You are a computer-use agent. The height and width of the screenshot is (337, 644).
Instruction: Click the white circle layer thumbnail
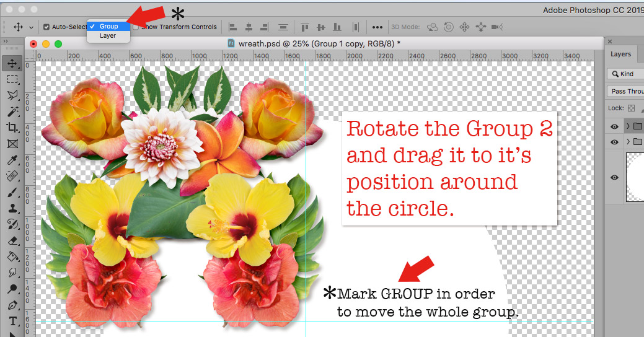point(635,177)
